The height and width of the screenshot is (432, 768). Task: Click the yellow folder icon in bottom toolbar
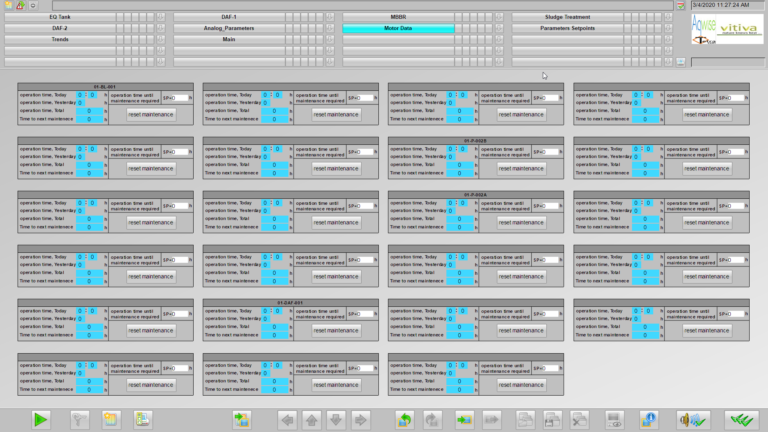110,419
